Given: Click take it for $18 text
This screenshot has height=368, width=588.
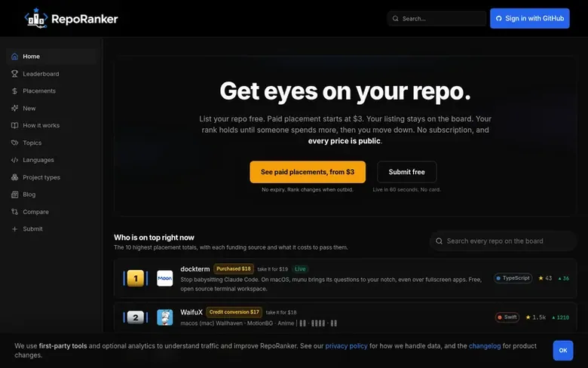Looking at the screenshot, I should [281, 312].
